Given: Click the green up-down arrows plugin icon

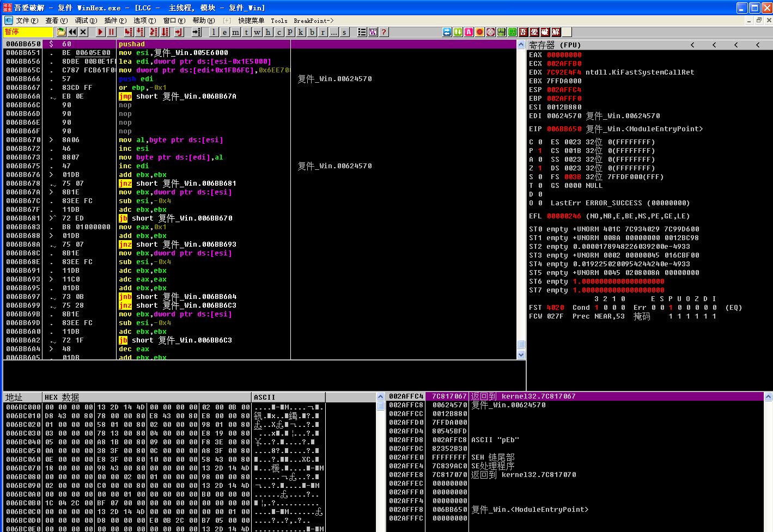Looking at the screenshot, I should [458, 32].
